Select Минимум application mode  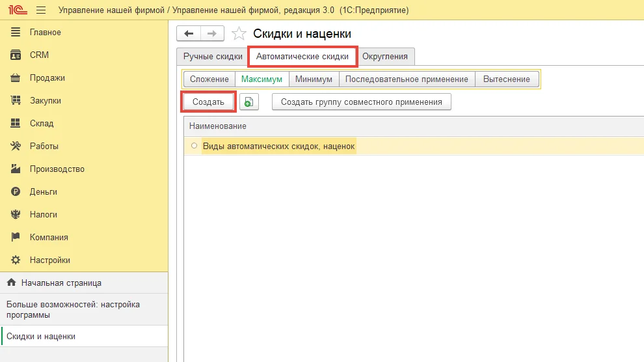(x=314, y=79)
